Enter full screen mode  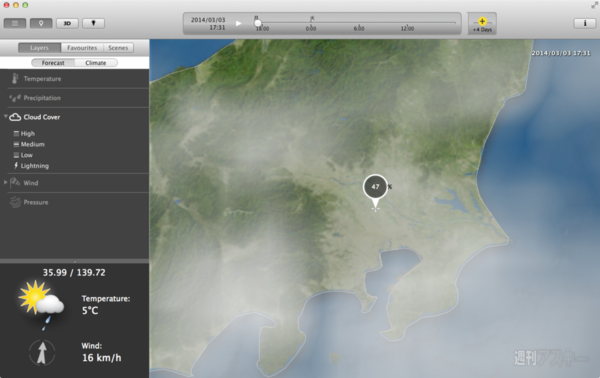coord(594,5)
